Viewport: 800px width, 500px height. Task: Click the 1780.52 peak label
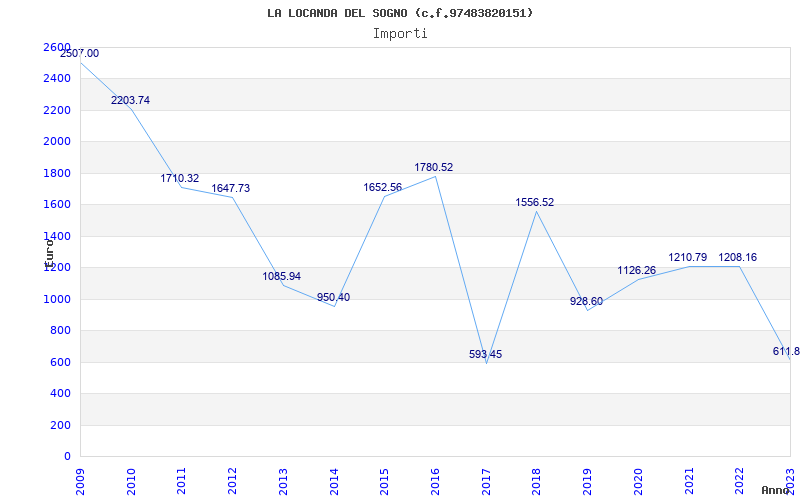[x=434, y=167]
